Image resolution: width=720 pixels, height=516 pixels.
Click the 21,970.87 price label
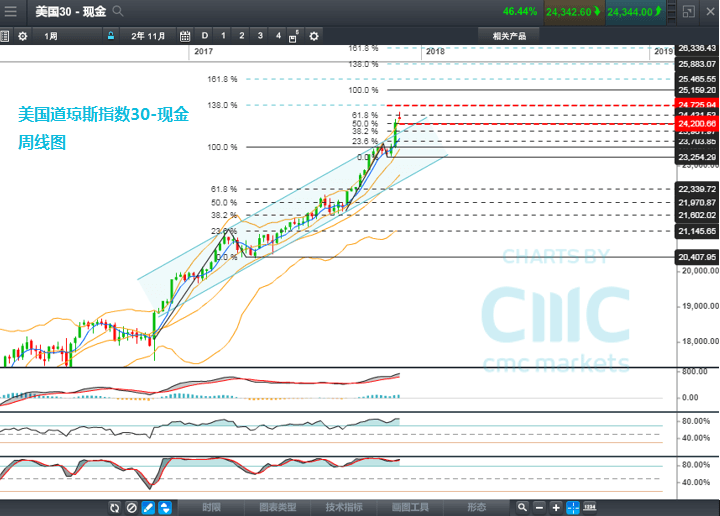pos(697,202)
